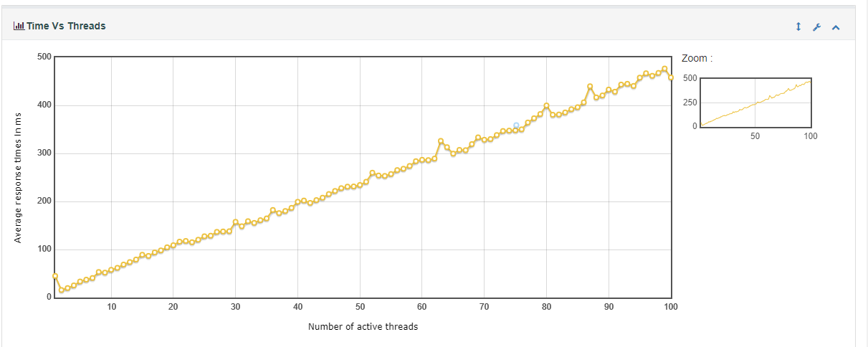868x347 pixels.
Task: Click the x-axis label 10
Action: 111,307
